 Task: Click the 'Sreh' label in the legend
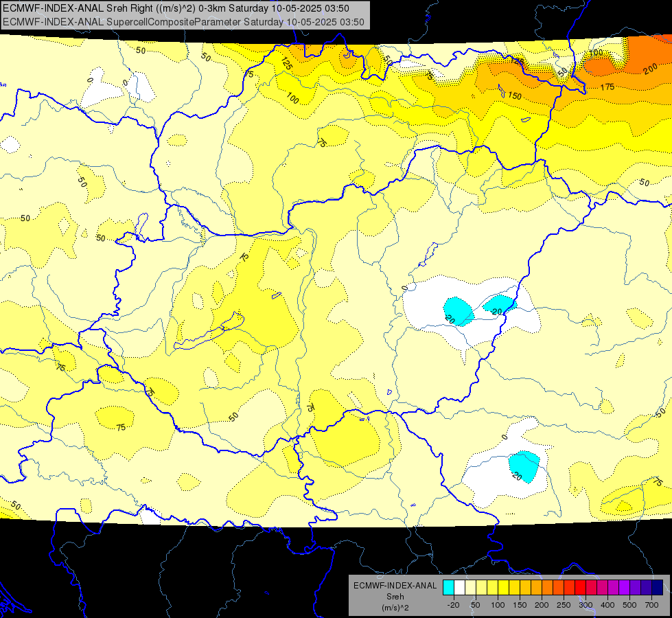pos(395,597)
